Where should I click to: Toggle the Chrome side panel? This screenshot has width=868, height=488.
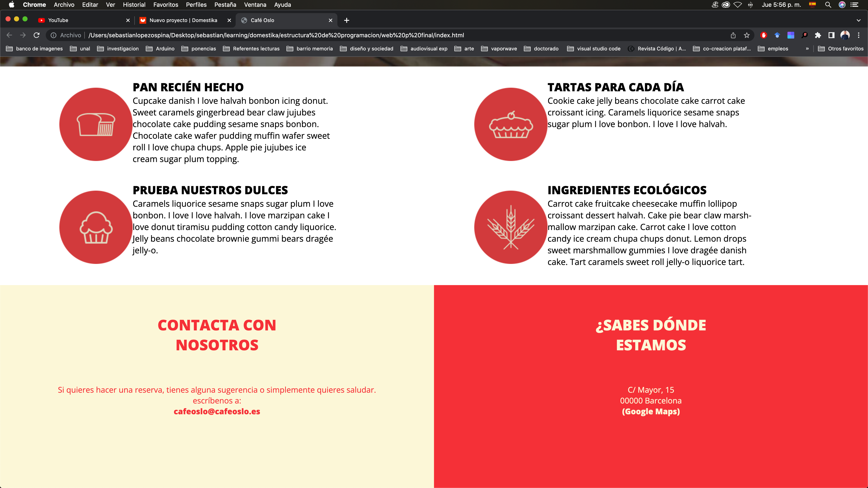[831, 35]
